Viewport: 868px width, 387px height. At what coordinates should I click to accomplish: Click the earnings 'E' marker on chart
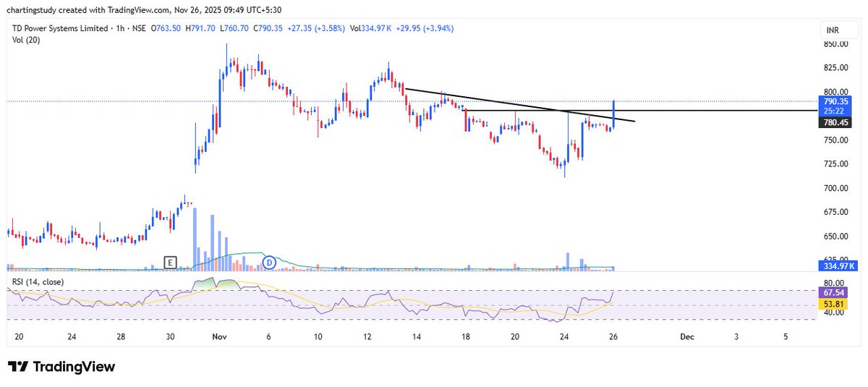(171, 263)
